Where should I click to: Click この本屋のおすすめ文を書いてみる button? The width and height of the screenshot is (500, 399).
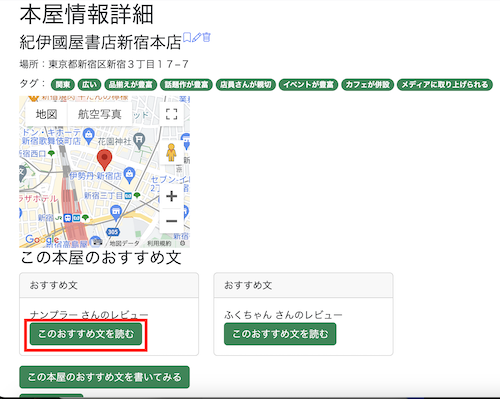tap(104, 377)
